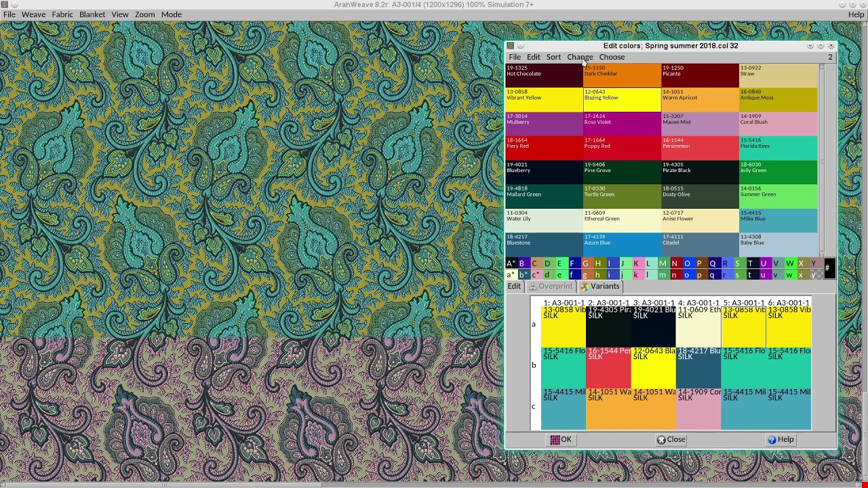The image size is (868, 488).
Task: Open the Choose menu in Edit colors
Action: click(x=612, y=57)
